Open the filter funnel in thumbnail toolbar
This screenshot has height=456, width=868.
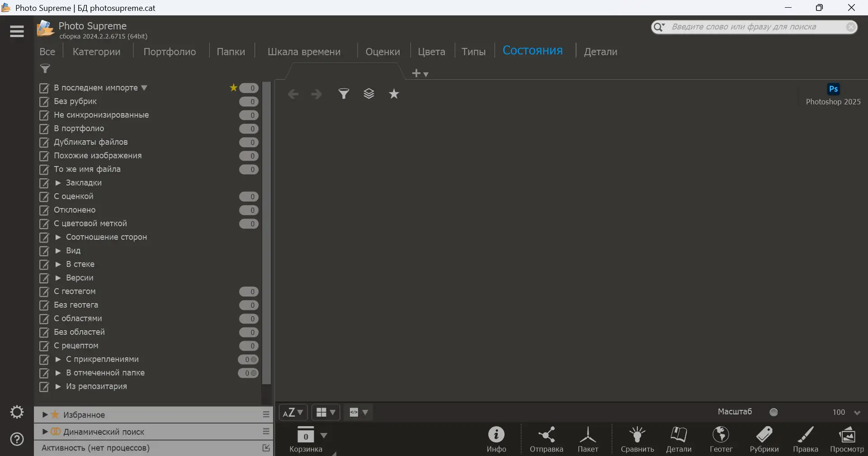(344, 94)
